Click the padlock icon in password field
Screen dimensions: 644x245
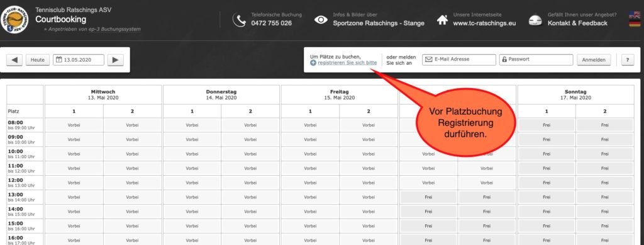504,59
